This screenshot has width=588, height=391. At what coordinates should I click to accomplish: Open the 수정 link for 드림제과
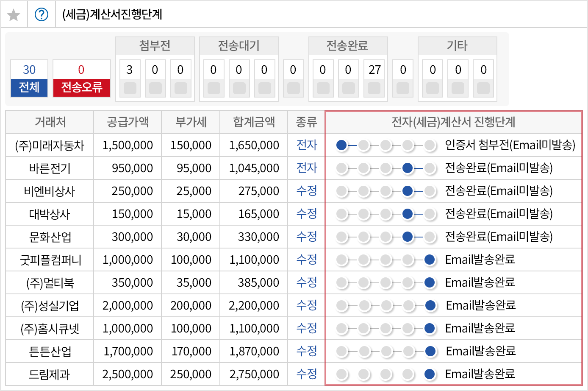[307, 374]
